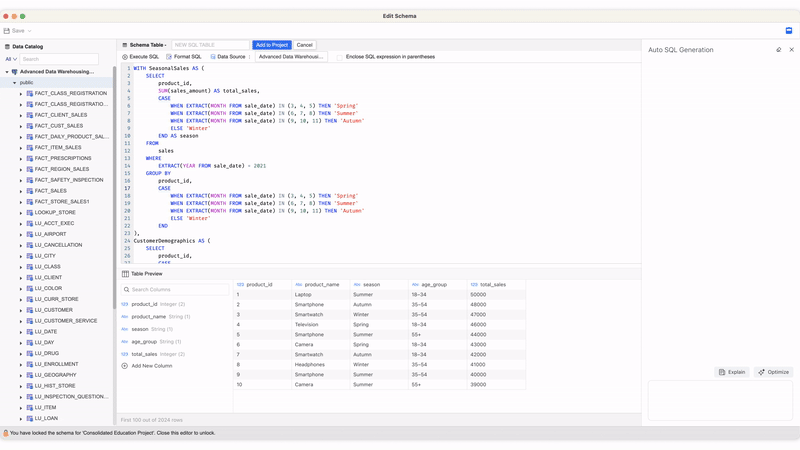Click the Format SQL icon
This screenshot has height=450, width=800.
169,57
